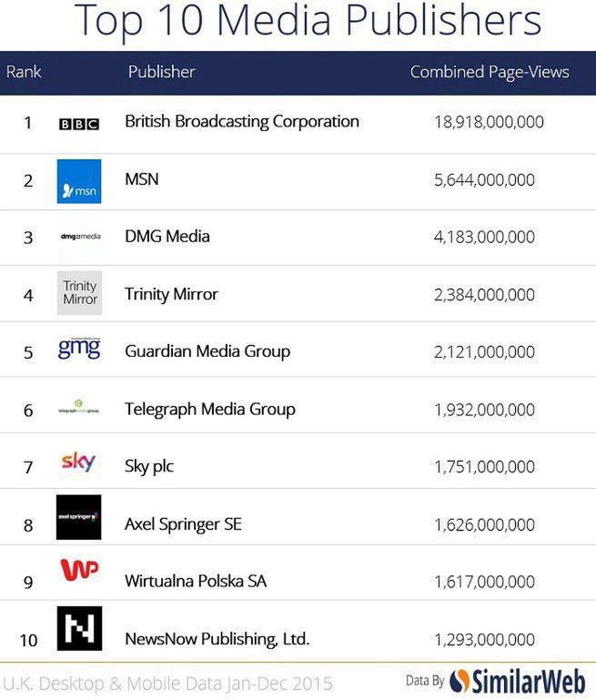The width and height of the screenshot is (596, 700).
Task: Click the Combined Page-Views column header
Action: (490, 72)
